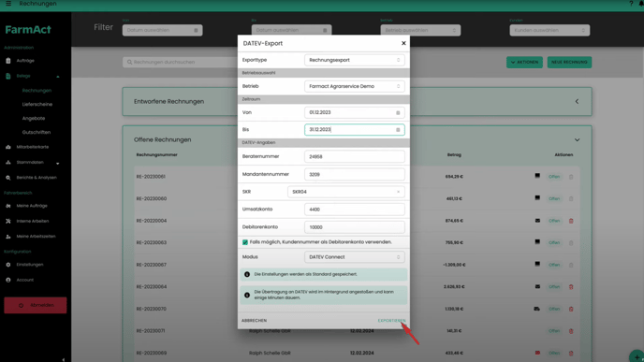Open the Modus dropdown
Image resolution: width=644 pixels, height=362 pixels.
pos(355,257)
